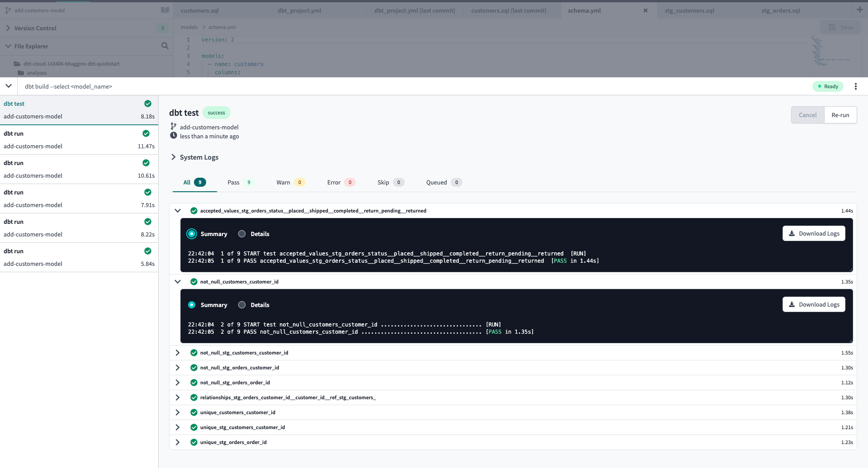Click checkmark of the 7.91s dbt run
Image resolution: width=868 pixels, height=468 pixels.
[148, 192]
